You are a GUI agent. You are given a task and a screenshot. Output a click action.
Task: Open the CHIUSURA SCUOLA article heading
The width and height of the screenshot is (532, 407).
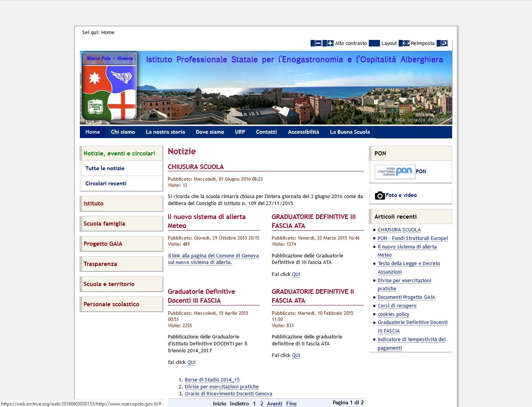196,167
